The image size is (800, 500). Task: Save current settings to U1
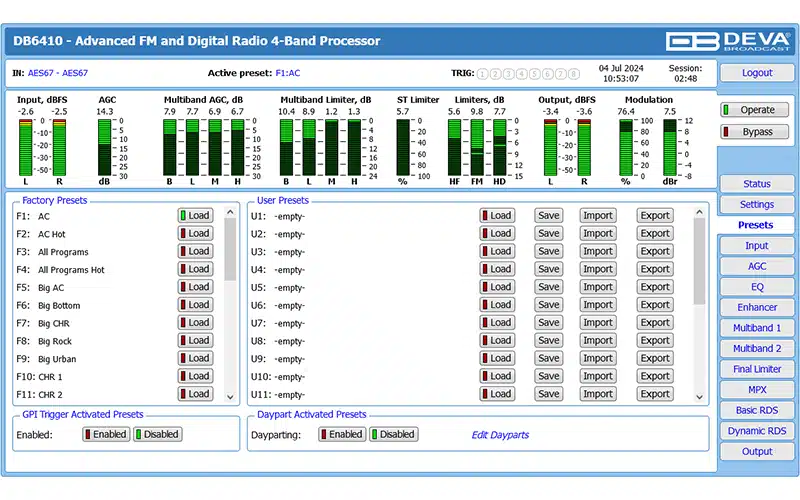[548, 215]
